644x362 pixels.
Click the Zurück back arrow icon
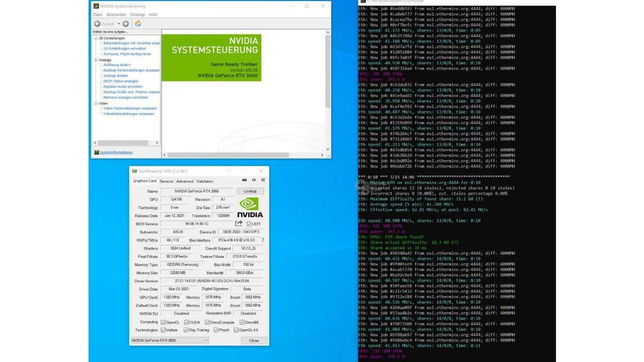pyautogui.click(x=98, y=24)
